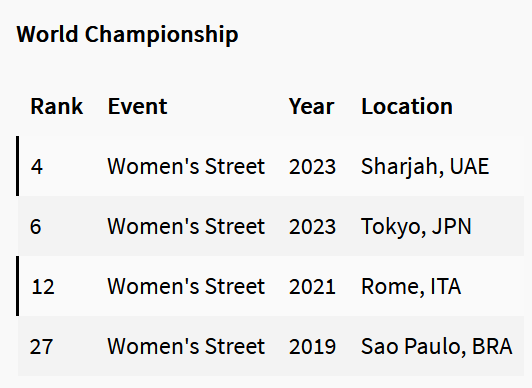Click Rome, ITA location cell
This screenshot has height=388, width=532.
411,287
